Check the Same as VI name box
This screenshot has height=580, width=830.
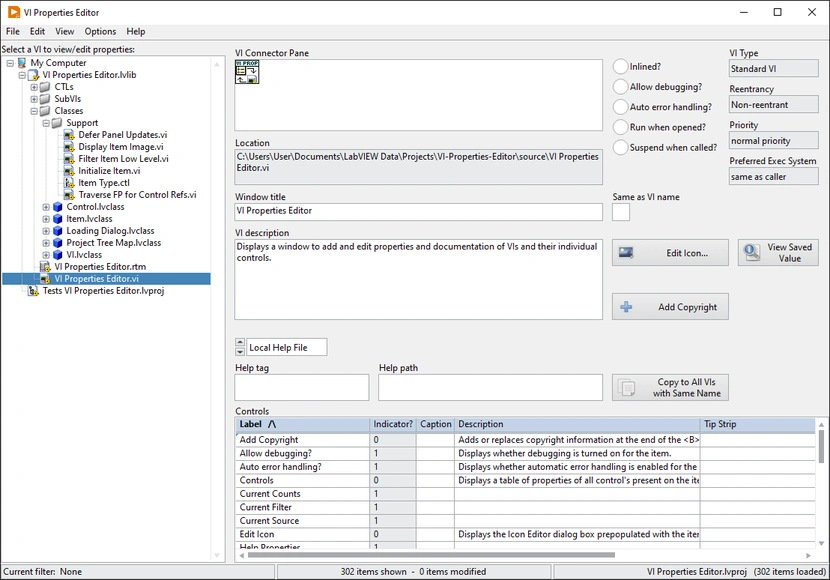click(x=621, y=212)
